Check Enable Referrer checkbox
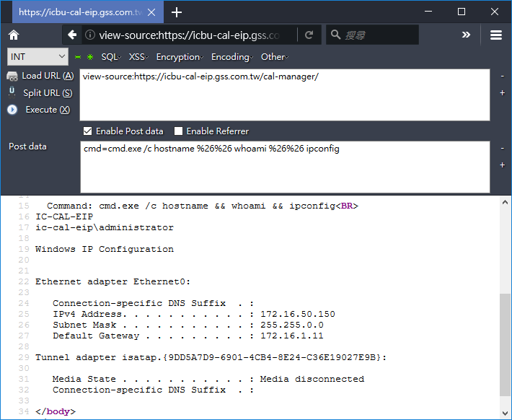 [x=178, y=131]
